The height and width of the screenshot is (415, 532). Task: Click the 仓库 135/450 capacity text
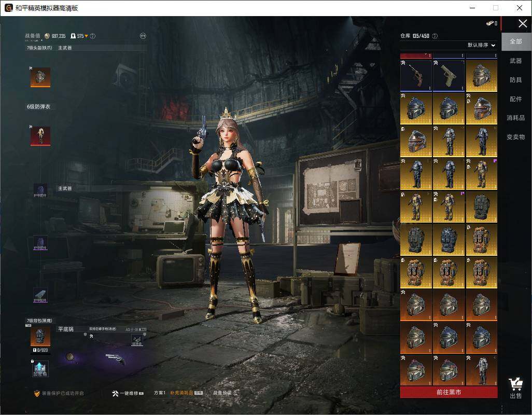coord(415,36)
